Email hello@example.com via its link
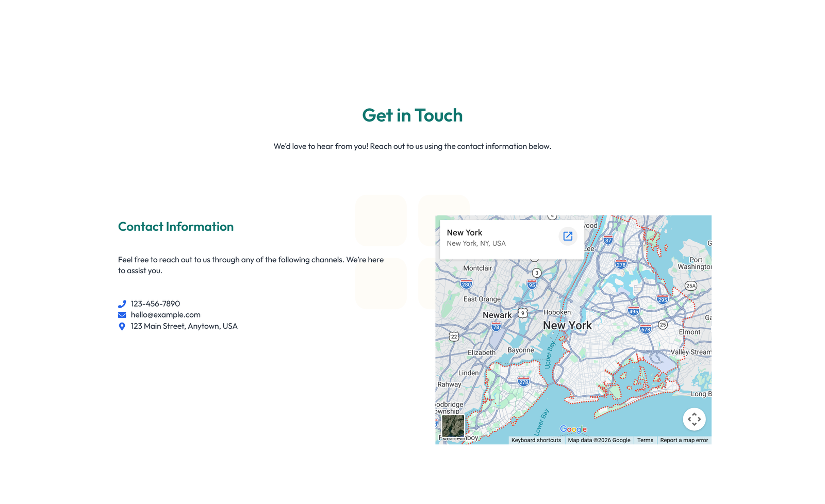825x504 pixels. coord(165,314)
